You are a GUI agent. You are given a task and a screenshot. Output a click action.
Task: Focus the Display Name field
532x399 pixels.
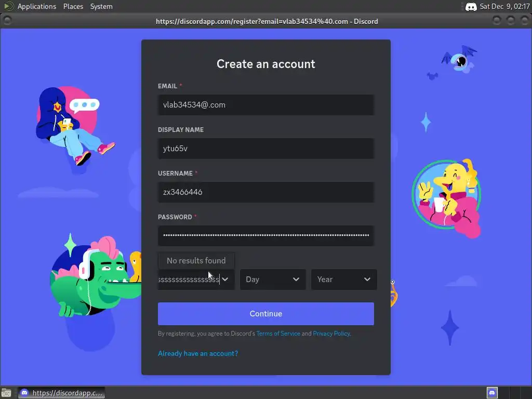[265, 149]
